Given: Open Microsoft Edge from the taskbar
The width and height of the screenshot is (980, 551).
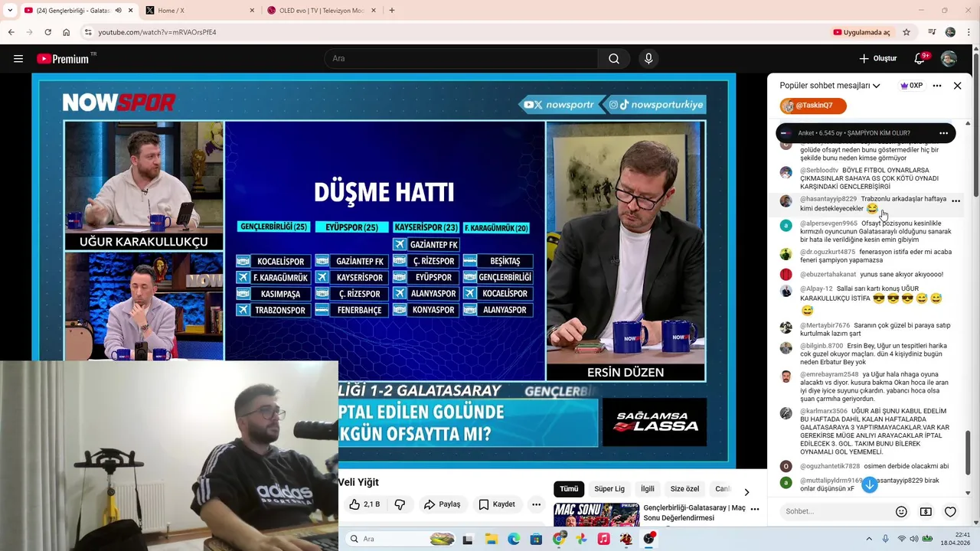Looking at the screenshot, I should point(514,539).
